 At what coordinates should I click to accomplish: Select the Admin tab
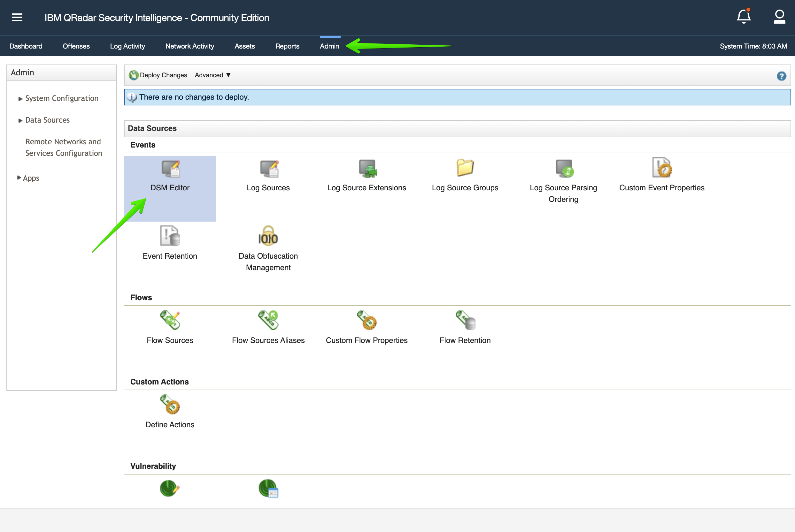click(329, 46)
